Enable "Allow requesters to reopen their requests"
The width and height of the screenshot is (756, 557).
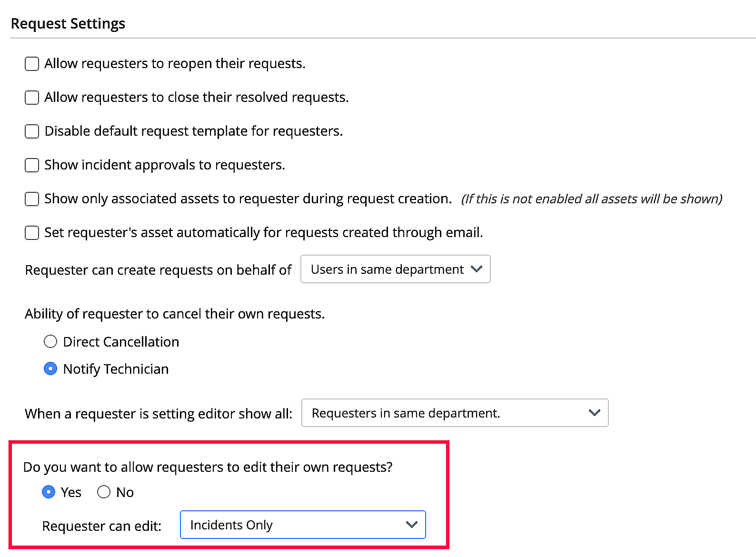[x=31, y=63]
